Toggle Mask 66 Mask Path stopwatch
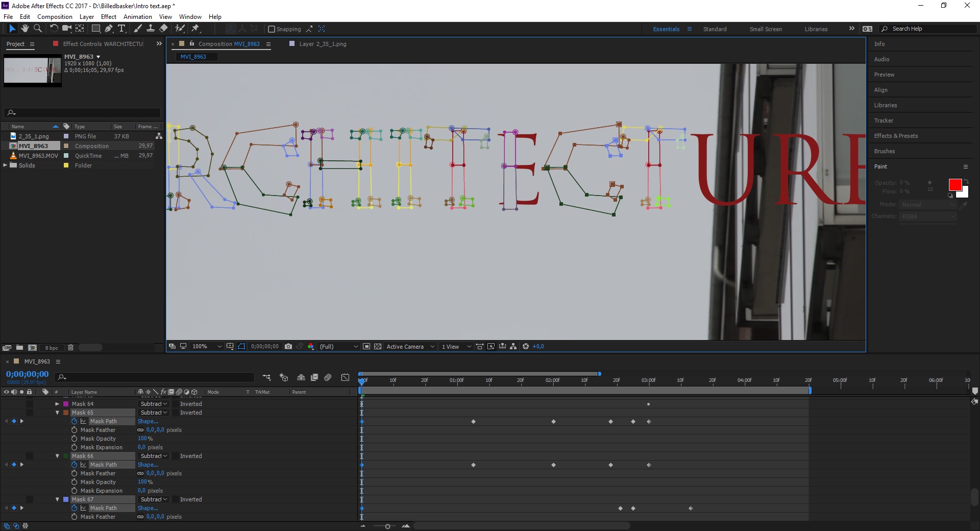The width and height of the screenshot is (980, 531). (74, 465)
